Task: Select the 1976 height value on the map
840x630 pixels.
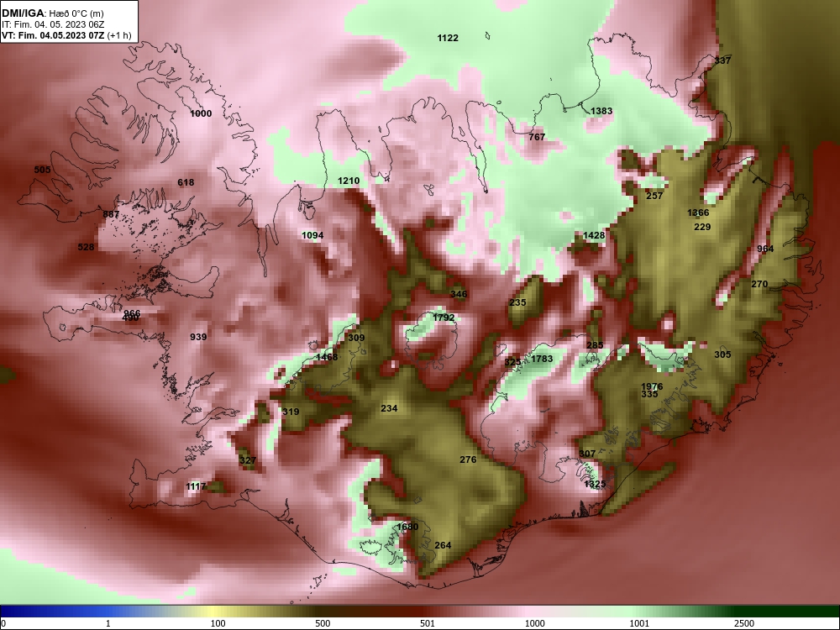Action: pyautogui.click(x=652, y=386)
